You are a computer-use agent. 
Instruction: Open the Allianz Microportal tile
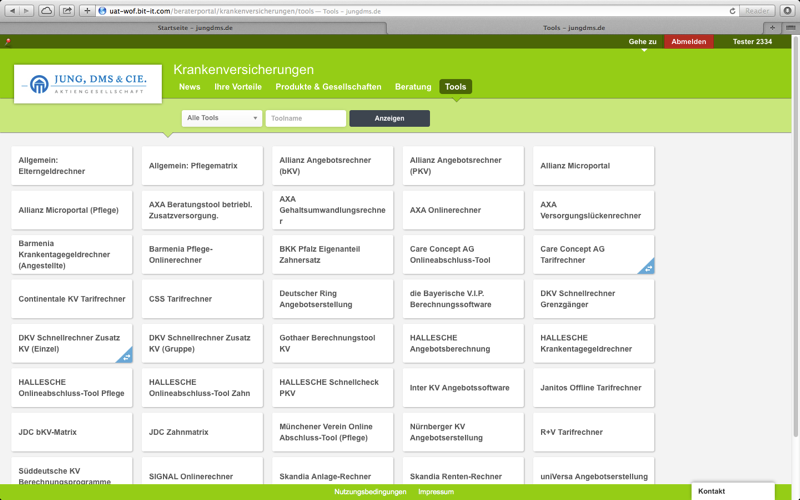pyautogui.click(x=593, y=166)
